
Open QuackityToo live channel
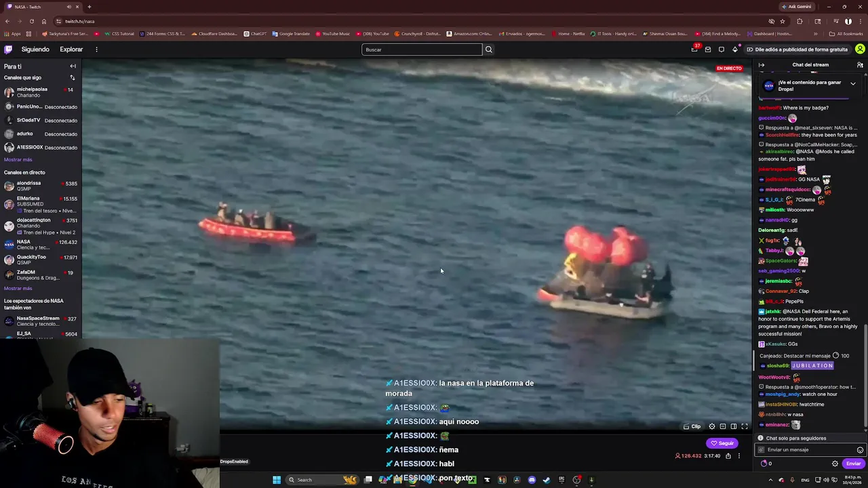tap(41, 260)
